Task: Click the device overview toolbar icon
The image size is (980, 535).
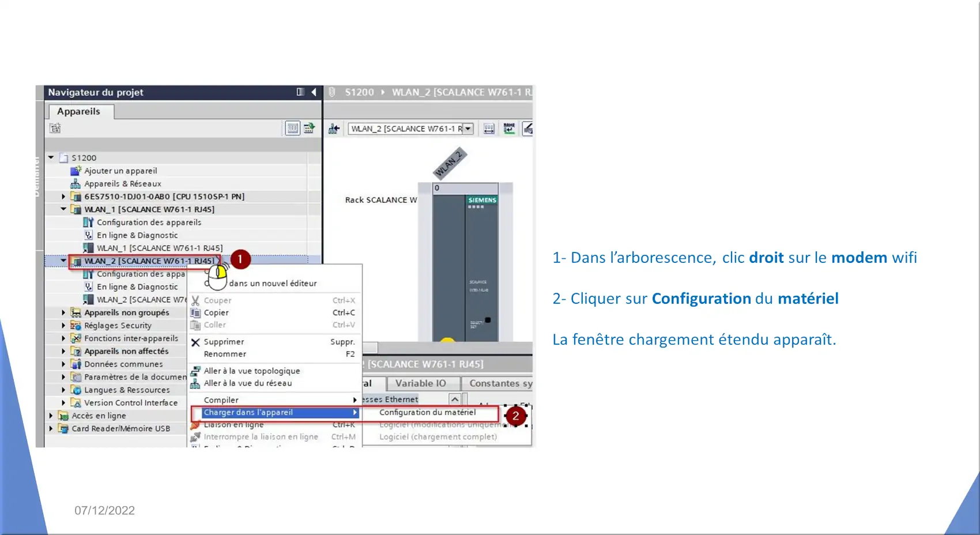Action: (x=489, y=129)
